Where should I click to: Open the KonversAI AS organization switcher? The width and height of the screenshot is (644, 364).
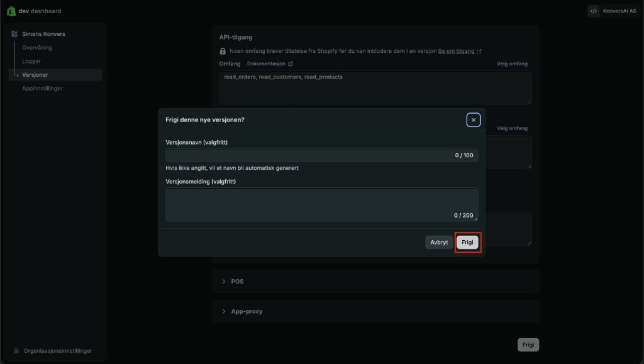pos(613,11)
